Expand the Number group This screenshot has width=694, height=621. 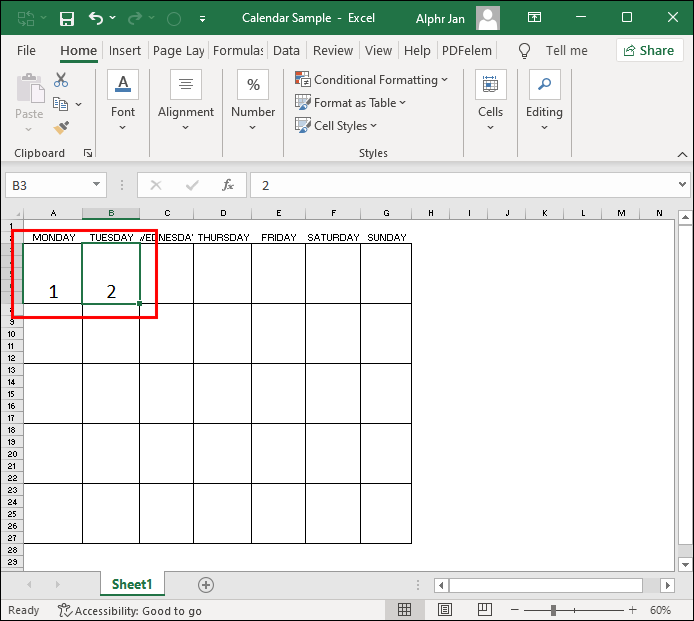click(253, 100)
